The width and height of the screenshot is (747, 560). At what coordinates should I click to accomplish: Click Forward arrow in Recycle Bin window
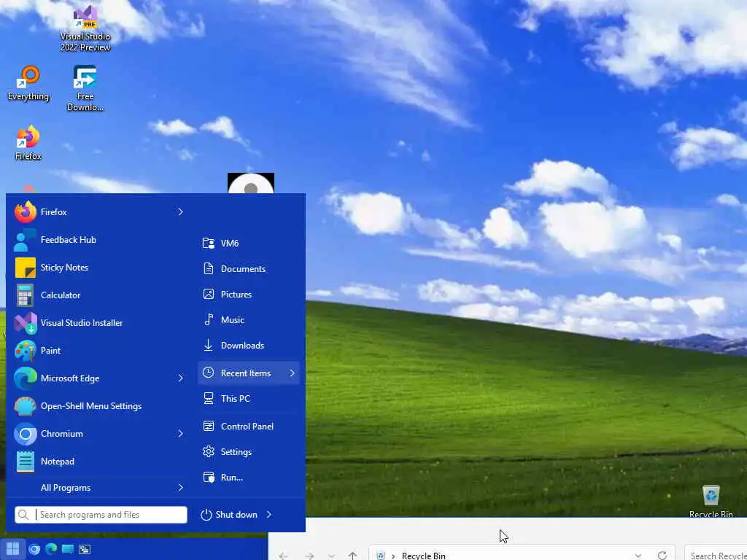pyautogui.click(x=309, y=556)
